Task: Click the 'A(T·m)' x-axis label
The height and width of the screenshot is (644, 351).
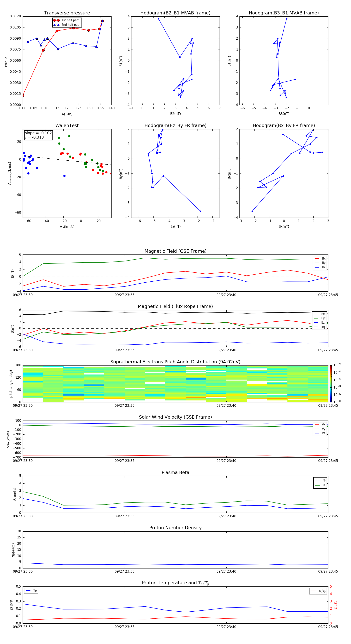Action: 67,114
